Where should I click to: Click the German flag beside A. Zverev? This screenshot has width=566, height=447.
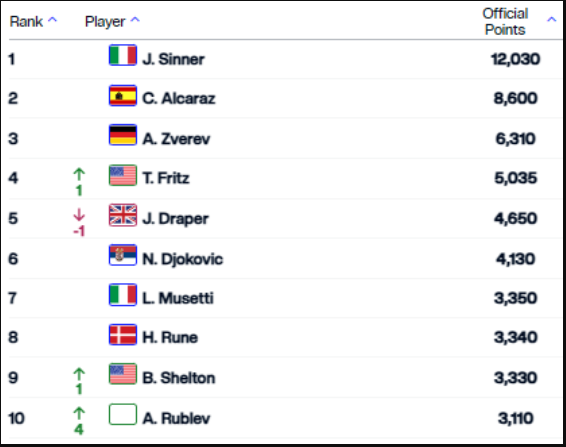(x=123, y=135)
